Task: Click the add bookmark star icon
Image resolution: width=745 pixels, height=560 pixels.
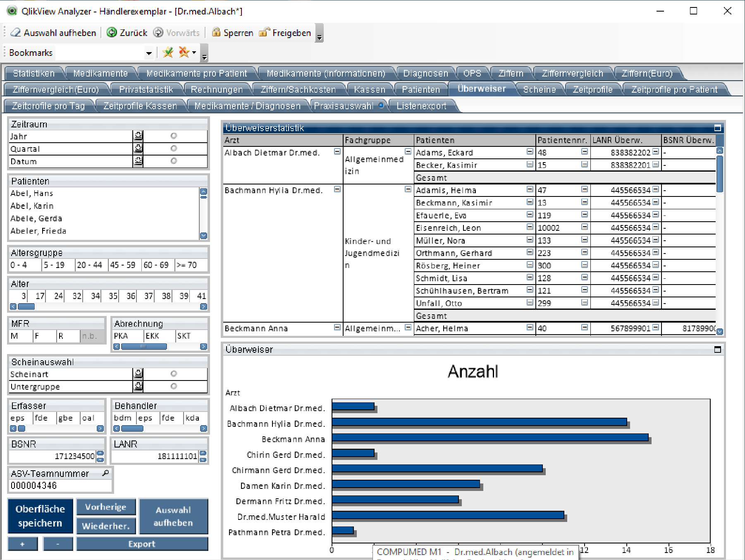Action: [168, 53]
